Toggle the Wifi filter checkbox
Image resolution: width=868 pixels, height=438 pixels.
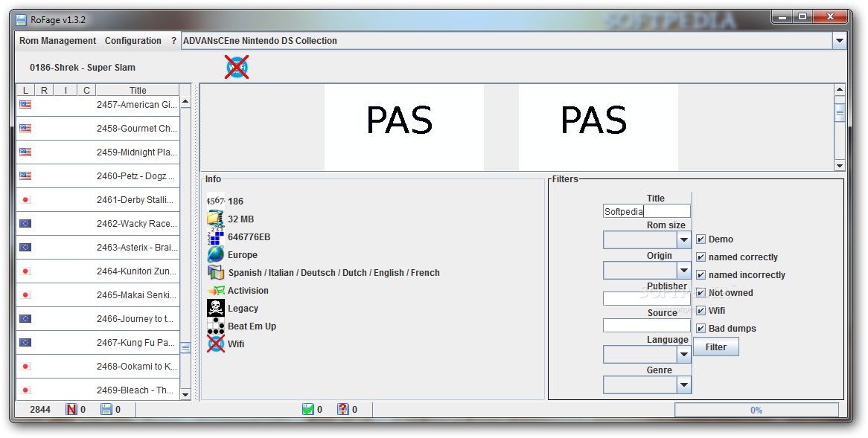pyautogui.click(x=701, y=310)
